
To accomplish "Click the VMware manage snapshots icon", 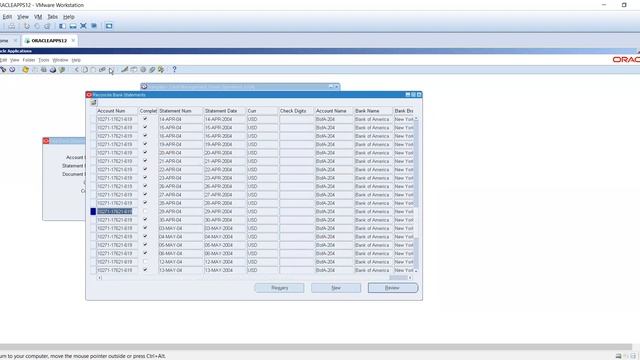I will [x=47, y=26].
